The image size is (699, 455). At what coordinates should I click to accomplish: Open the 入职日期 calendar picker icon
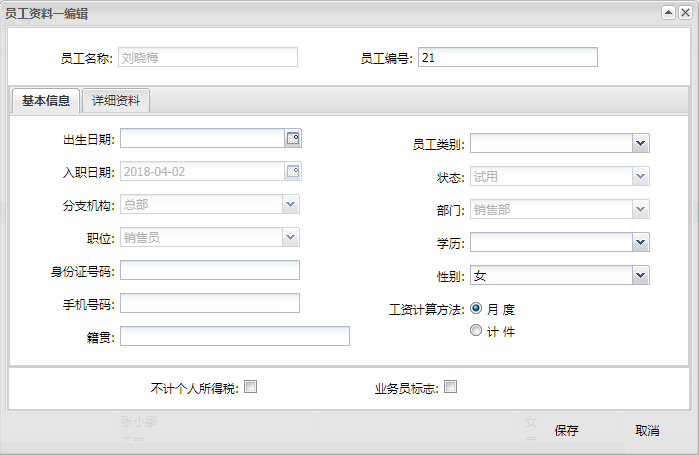293,172
